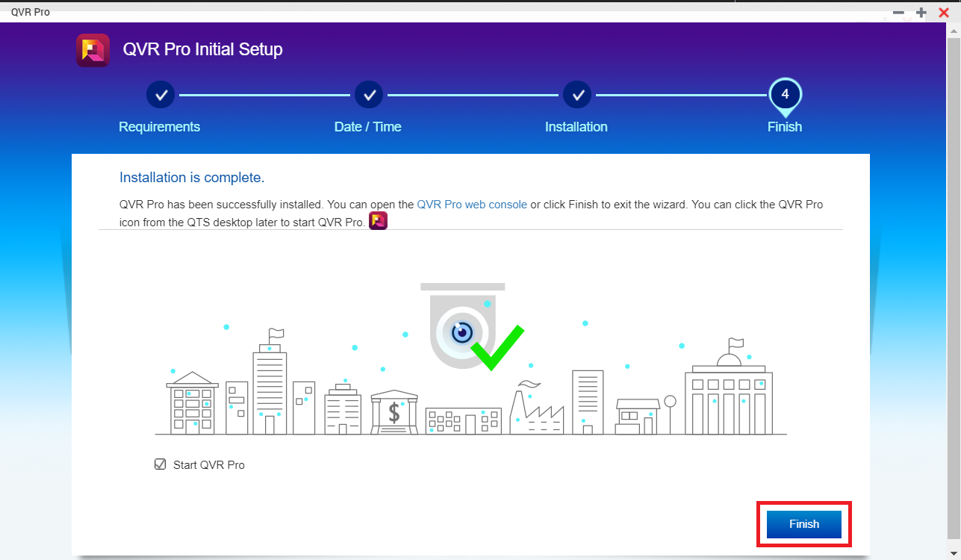Open the QVR Pro web console link

[472, 204]
